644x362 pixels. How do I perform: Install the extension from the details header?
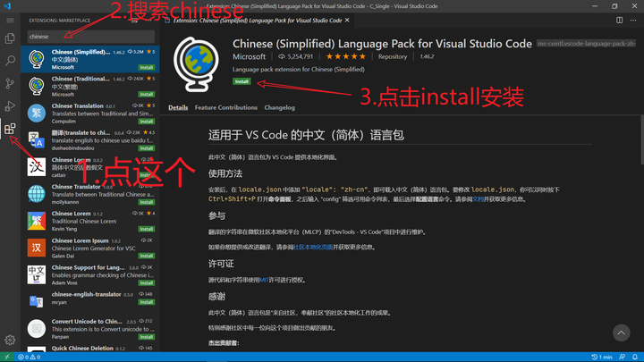[241, 81]
